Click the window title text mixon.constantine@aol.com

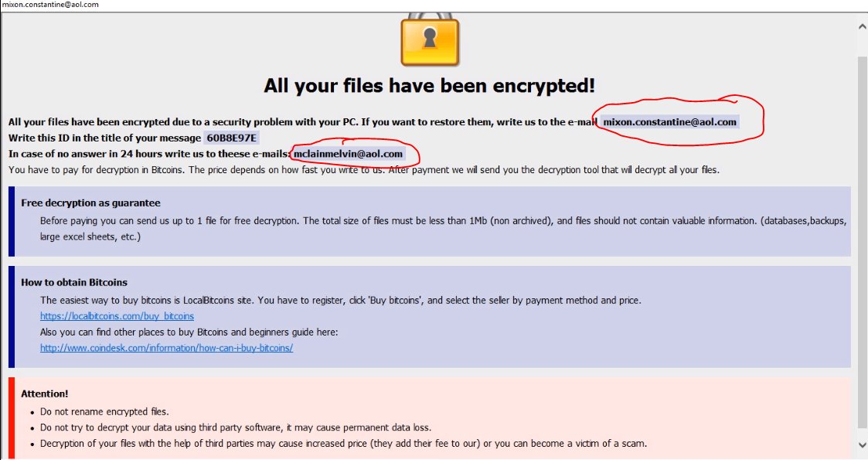click(x=49, y=5)
